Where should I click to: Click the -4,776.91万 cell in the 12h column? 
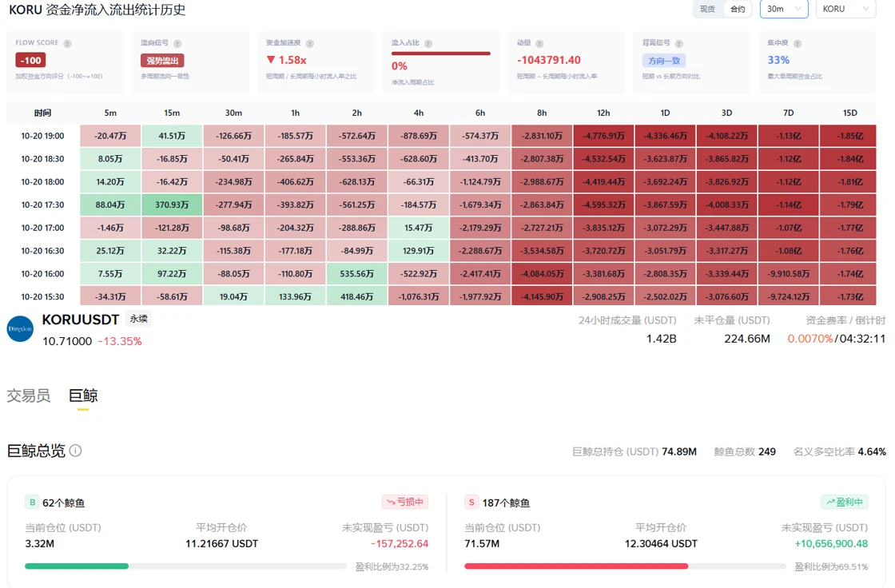pos(603,136)
